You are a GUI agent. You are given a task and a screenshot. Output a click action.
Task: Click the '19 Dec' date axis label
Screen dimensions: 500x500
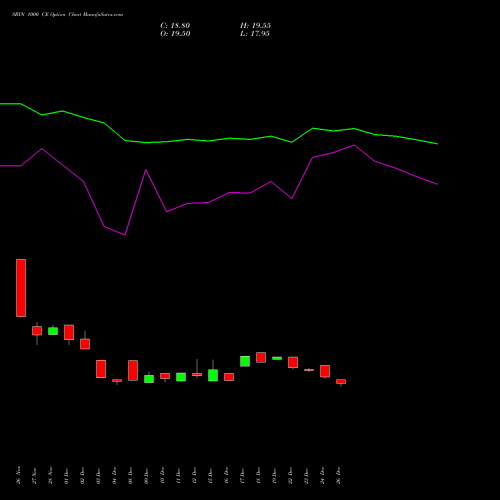[x=275, y=476]
